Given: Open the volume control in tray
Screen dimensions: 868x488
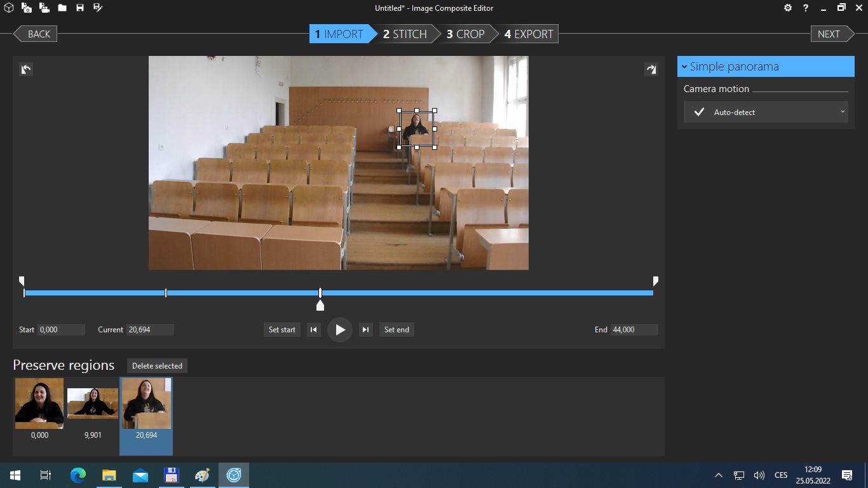Looking at the screenshot, I should point(759,475).
